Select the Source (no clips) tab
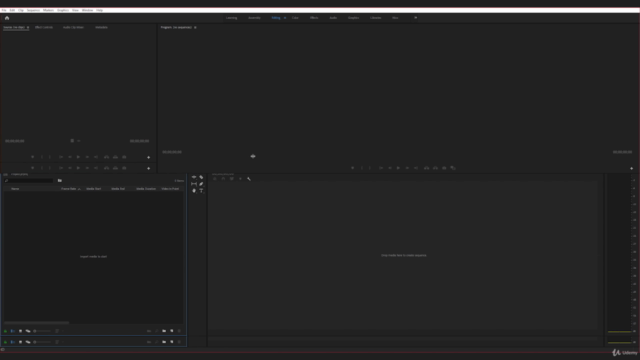This screenshot has height=360, width=640. (x=14, y=27)
